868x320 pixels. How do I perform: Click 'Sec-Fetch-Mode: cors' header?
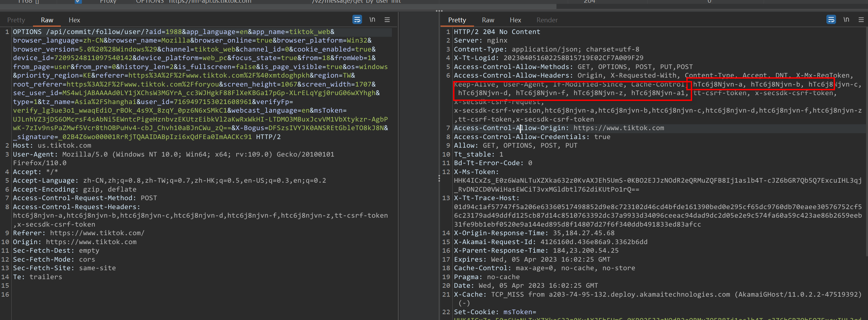(54, 259)
